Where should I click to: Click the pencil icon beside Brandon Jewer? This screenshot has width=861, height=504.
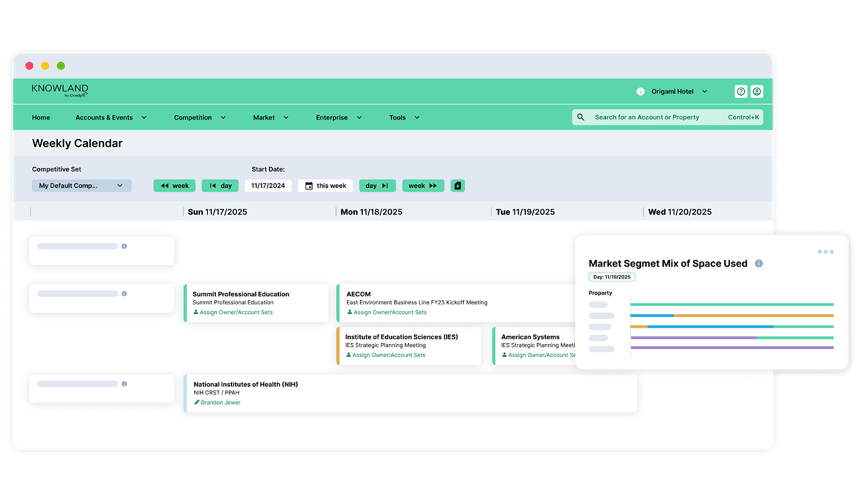(196, 402)
